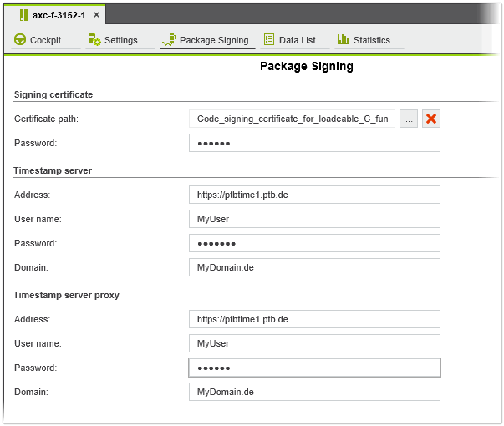Open the Settings tab

pyautogui.click(x=120, y=40)
